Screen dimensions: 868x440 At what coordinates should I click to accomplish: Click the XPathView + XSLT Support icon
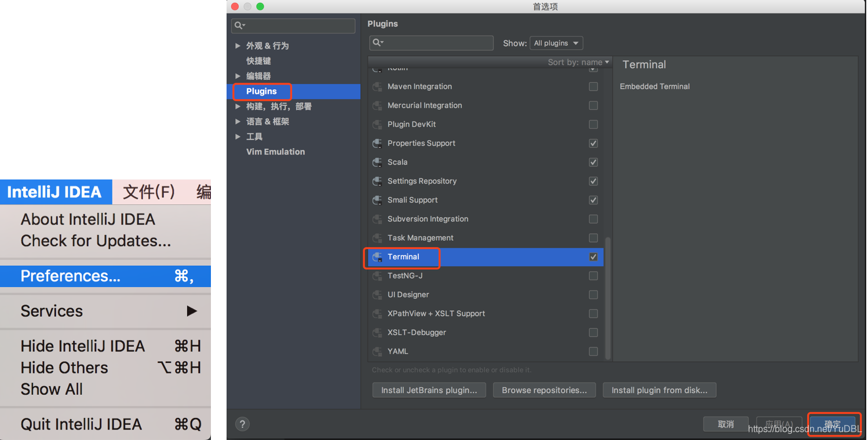[377, 313]
